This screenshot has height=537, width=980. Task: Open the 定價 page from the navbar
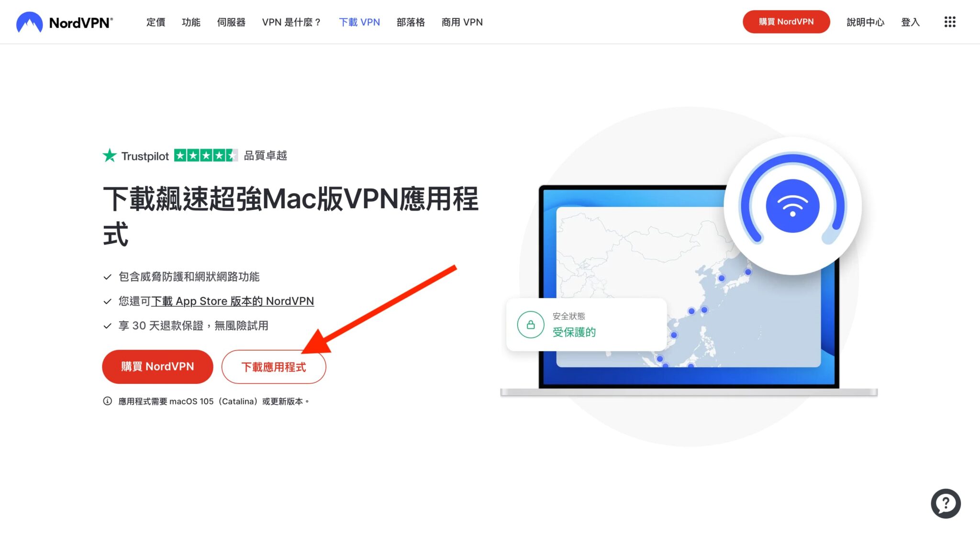(x=155, y=22)
